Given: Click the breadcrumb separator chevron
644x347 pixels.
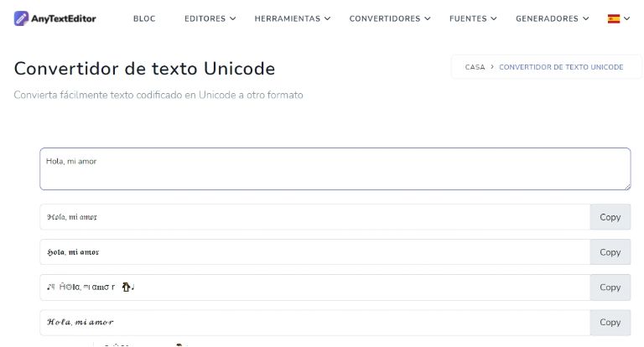Looking at the screenshot, I should click(492, 67).
